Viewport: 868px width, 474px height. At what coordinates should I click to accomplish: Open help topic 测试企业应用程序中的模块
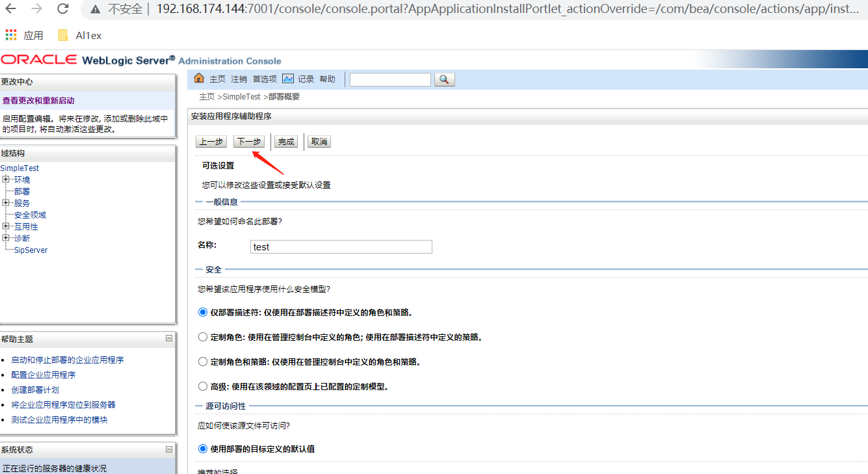[59, 419]
